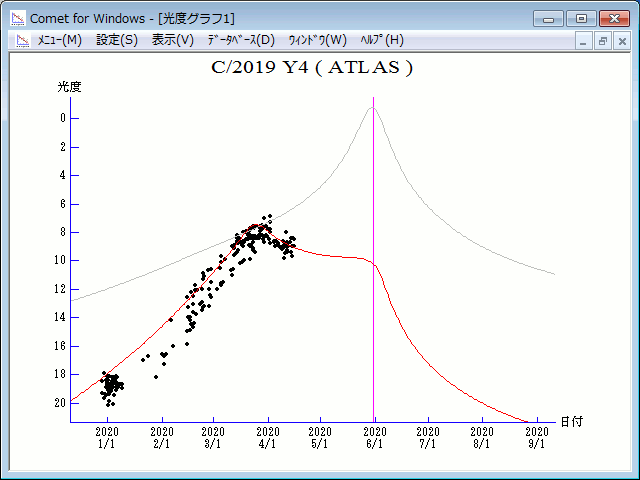Open the 設定(S) menu
This screenshot has width=640, height=480.
click(117, 40)
